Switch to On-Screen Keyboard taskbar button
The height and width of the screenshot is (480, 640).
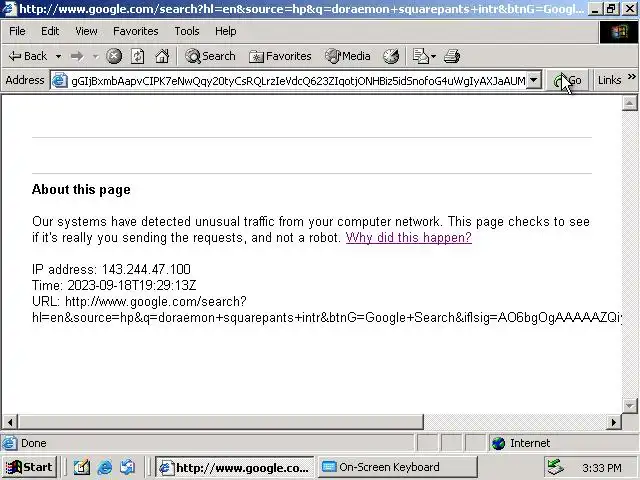[x=397, y=467]
